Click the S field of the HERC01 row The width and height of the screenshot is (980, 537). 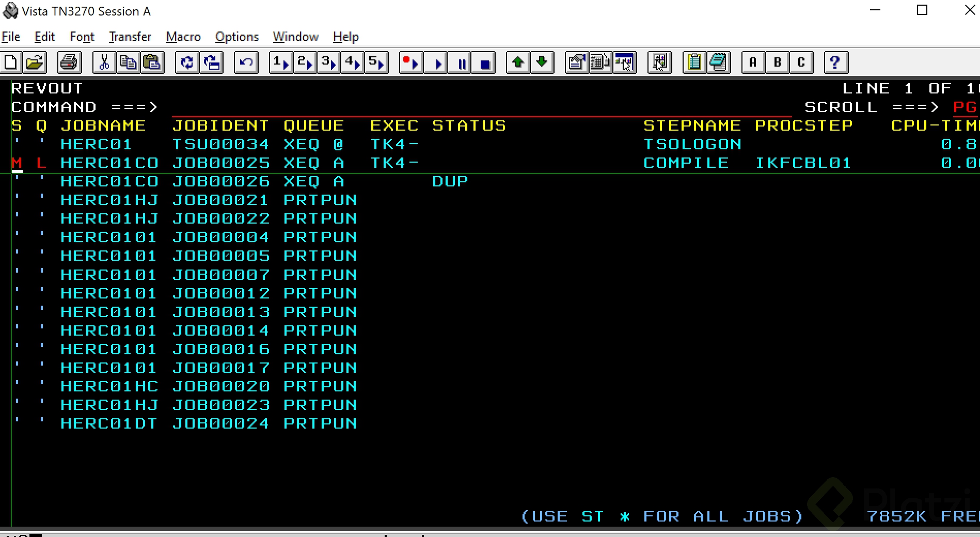point(17,144)
